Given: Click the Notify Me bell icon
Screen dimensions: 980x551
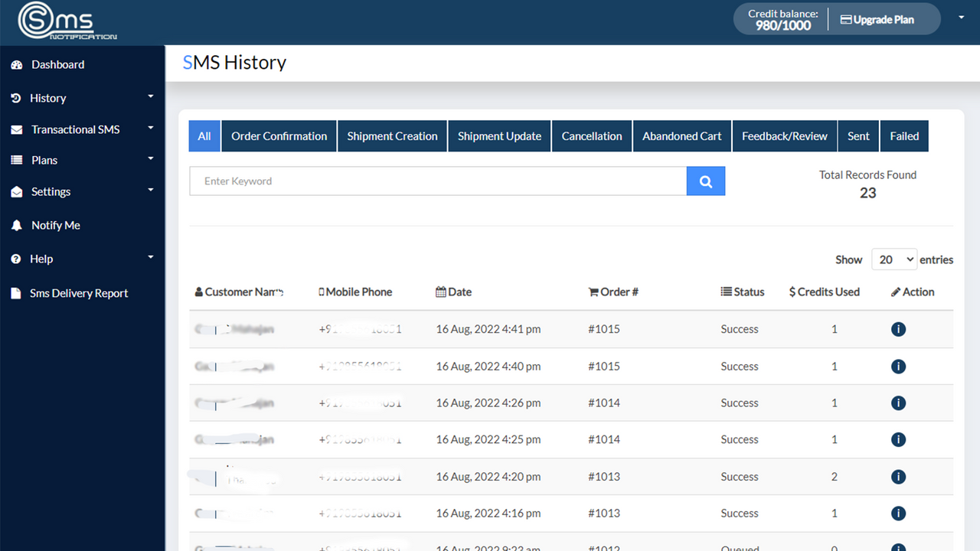Looking at the screenshot, I should [17, 226].
